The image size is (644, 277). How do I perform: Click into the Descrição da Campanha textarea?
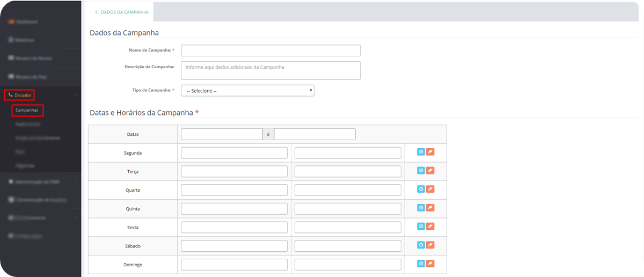coord(270,70)
